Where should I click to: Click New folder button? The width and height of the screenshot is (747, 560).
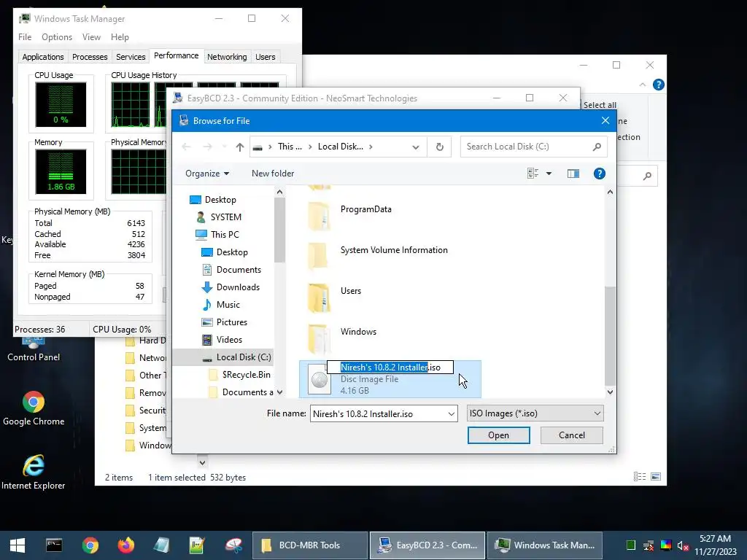pyautogui.click(x=273, y=174)
